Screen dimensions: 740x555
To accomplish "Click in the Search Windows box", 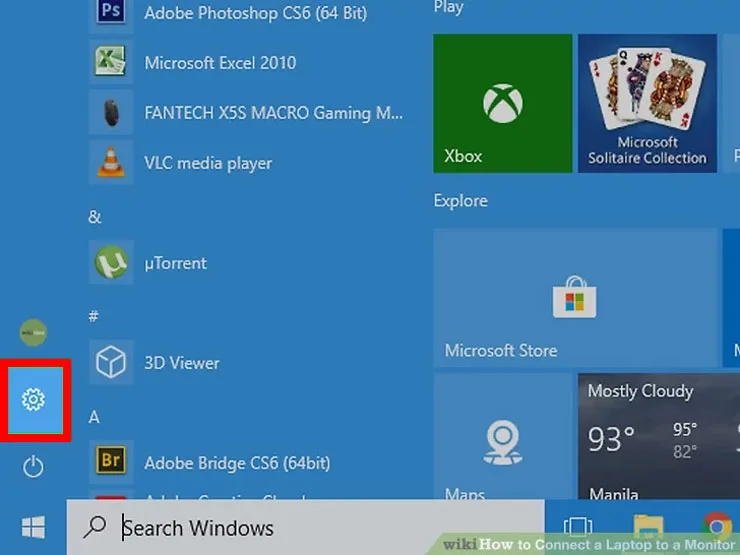I will coord(305,527).
